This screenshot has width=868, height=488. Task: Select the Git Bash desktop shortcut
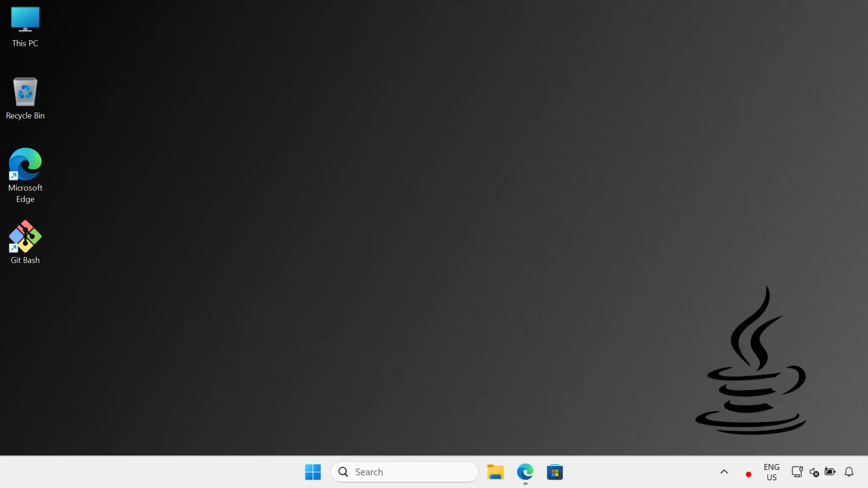(25, 236)
